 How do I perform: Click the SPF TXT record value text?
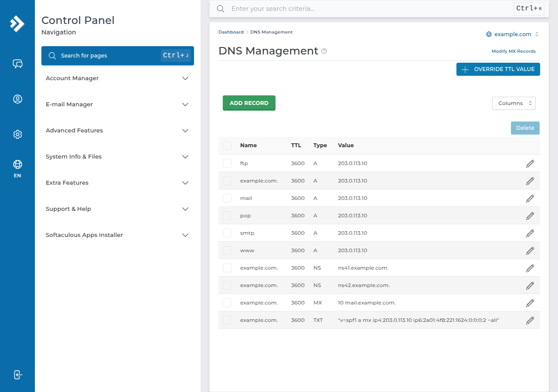point(418,320)
